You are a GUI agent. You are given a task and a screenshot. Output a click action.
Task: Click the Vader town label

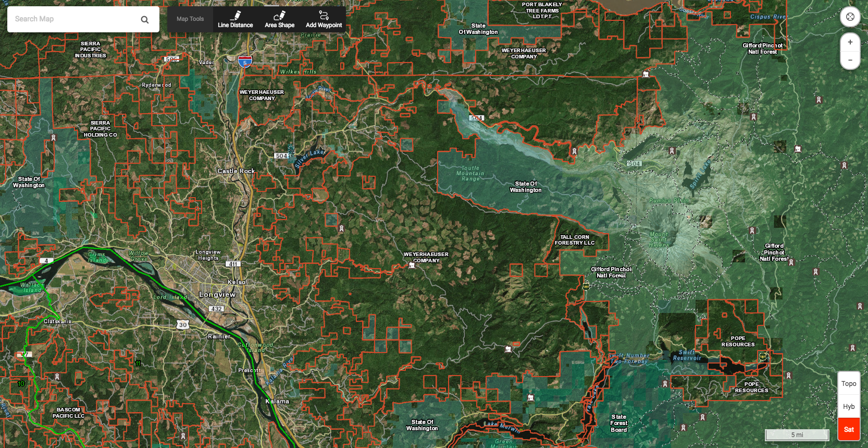pyautogui.click(x=206, y=63)
